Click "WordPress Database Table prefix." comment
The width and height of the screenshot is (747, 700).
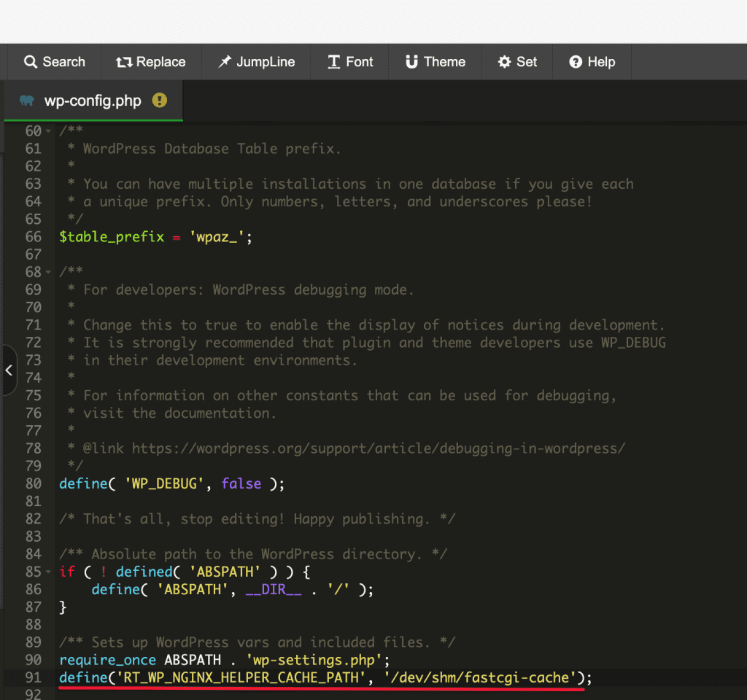212,149
